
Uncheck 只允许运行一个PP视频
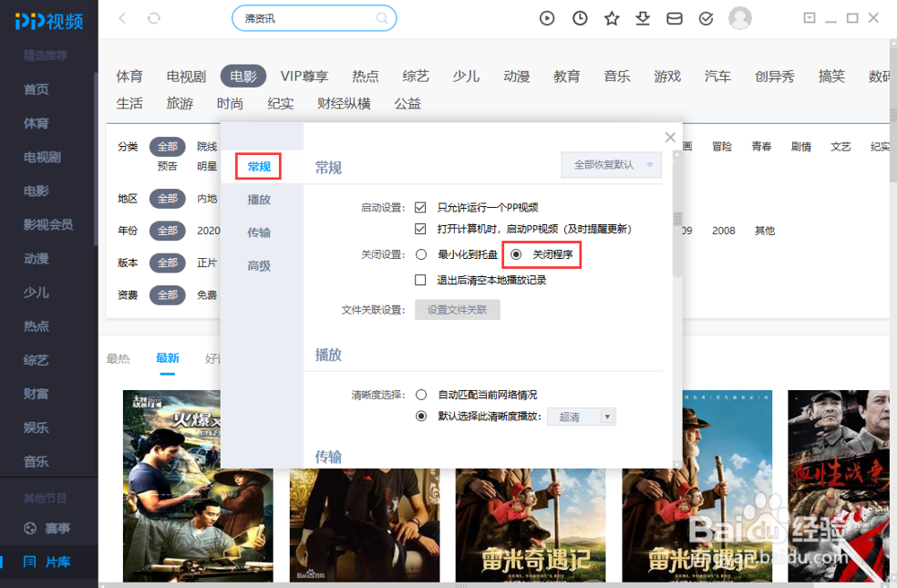pyautogui.click(x=421, y=206)
